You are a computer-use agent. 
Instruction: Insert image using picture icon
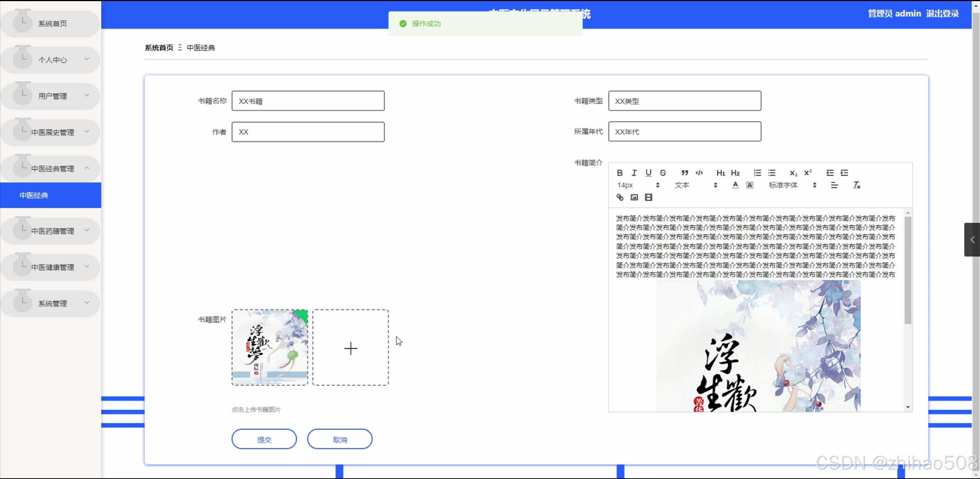coord(634,197)
